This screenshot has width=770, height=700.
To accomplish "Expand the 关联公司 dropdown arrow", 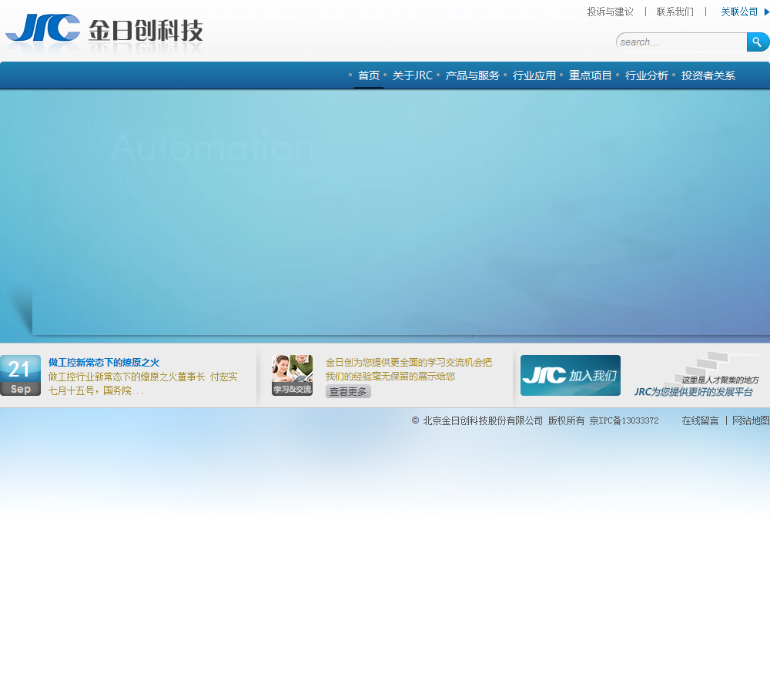I will pos(767,12).
